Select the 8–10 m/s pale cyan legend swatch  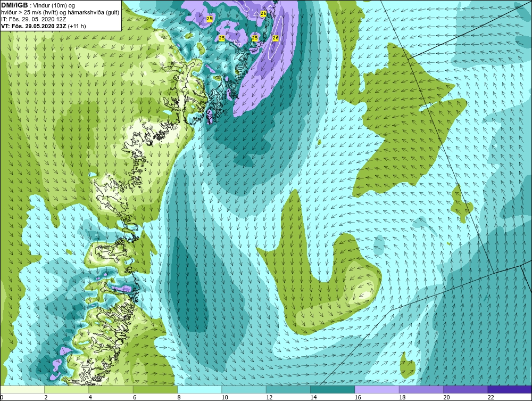(199, 389)
